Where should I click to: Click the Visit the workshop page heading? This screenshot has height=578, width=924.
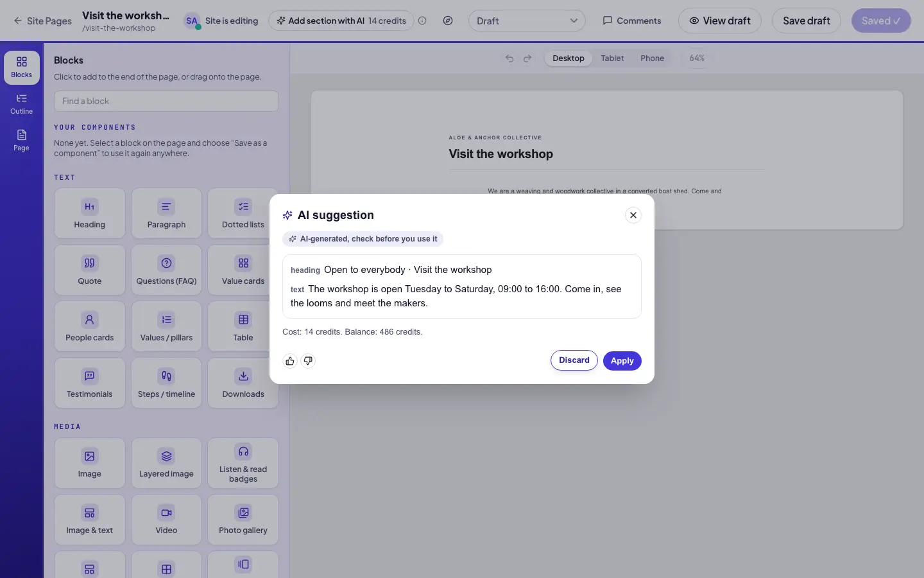pos(501,154)
